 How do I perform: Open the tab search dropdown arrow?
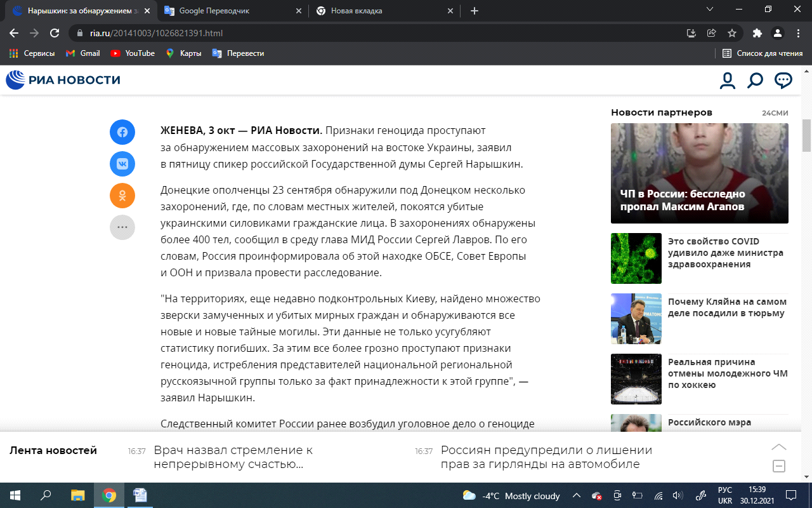point(710,10)
